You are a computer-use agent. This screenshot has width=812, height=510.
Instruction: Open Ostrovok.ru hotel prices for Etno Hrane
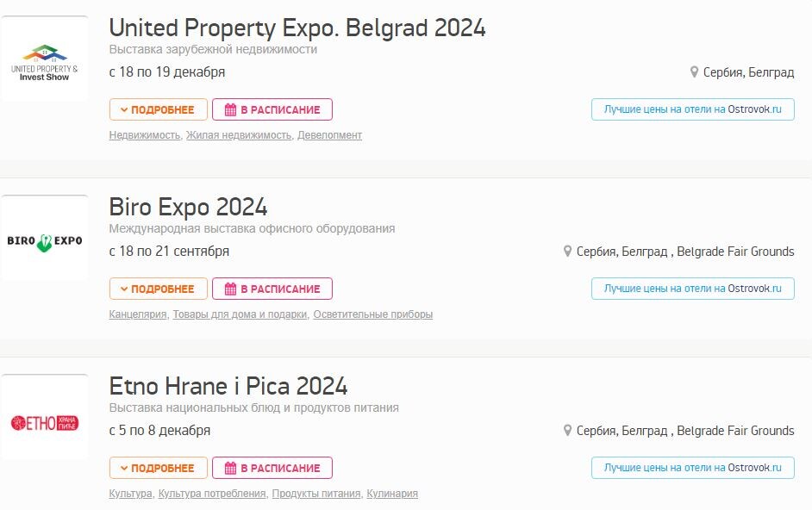(693, 468)
